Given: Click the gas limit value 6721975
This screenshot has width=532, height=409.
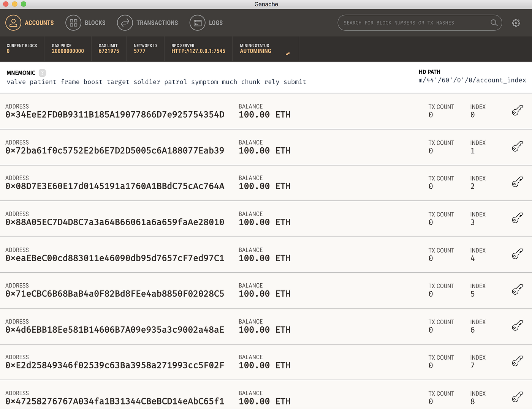Looking at the screenshot, I should pos(109,51).
